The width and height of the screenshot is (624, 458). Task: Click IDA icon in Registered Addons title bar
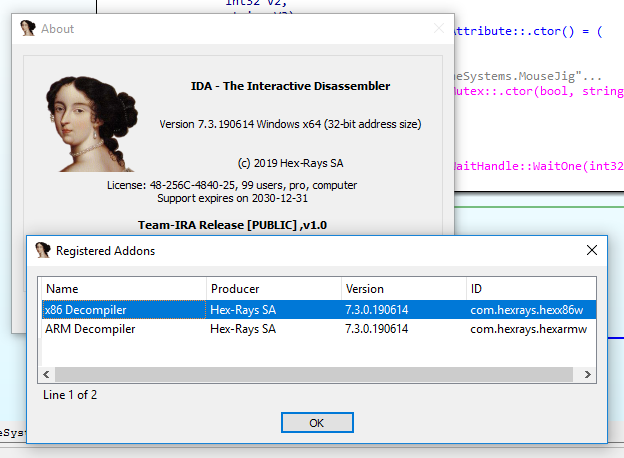point(43,250)
